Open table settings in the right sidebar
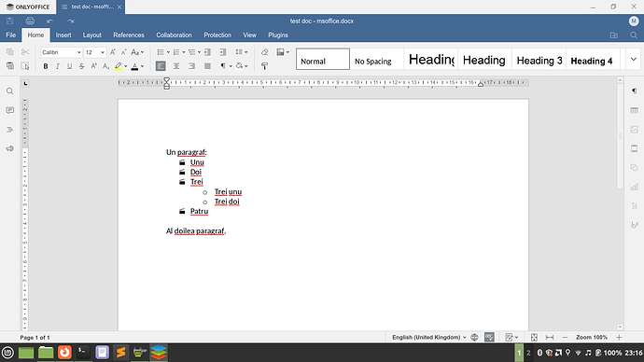Image resolution: width=644 pixels, height=362 pixels. pos(634,110)
